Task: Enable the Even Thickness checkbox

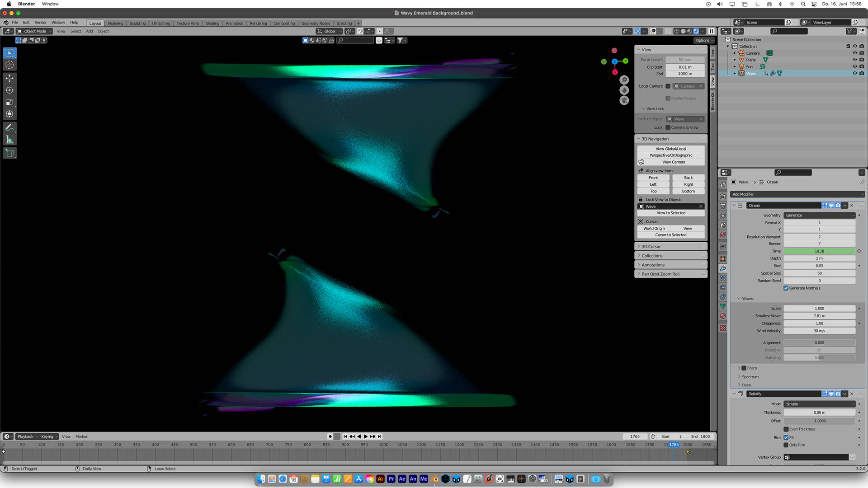Action: tap(786, 429)
